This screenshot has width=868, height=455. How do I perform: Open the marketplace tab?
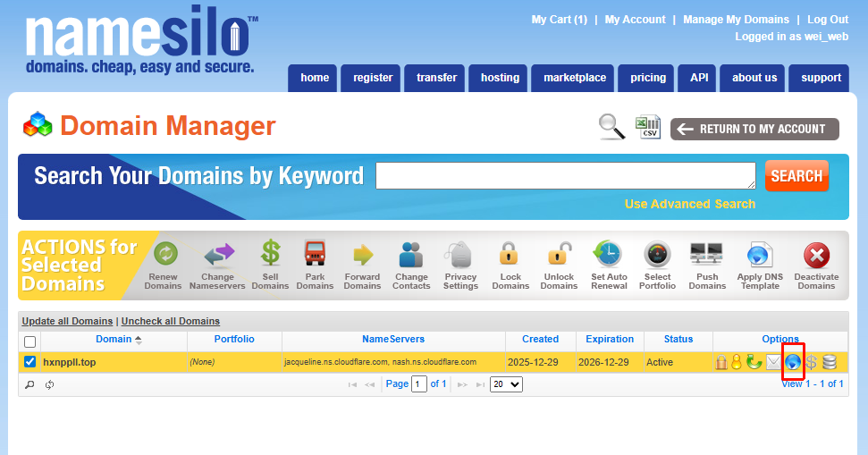[572, 78]
